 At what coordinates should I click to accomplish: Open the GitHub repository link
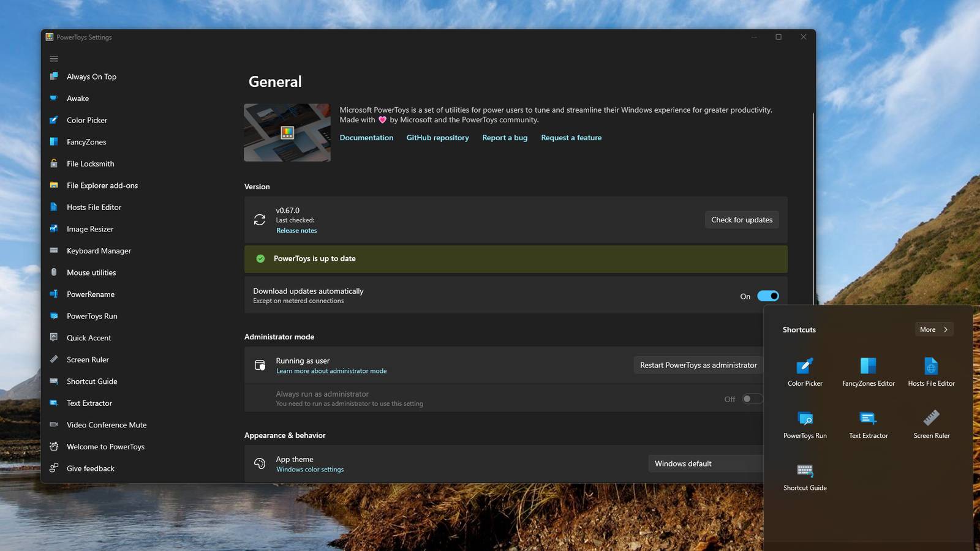coord(437,138)
